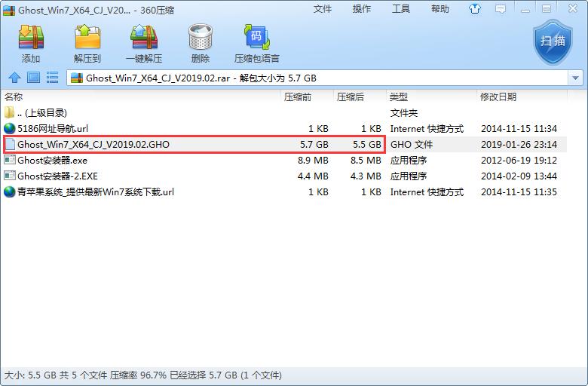This screenshot has height=386, width=588.
Task: Sort by the 类型 column header
Action: pos(399,97)
